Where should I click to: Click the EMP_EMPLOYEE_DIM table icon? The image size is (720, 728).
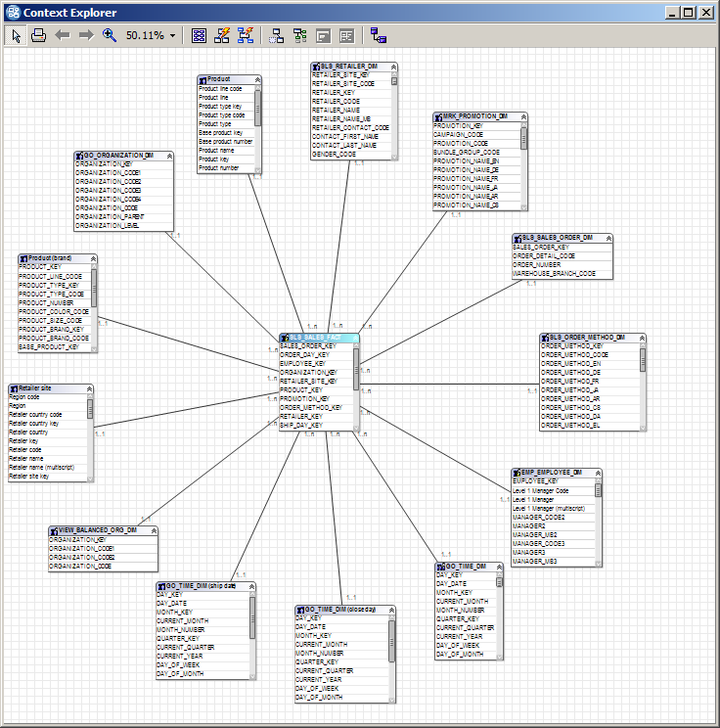[517, 473]
